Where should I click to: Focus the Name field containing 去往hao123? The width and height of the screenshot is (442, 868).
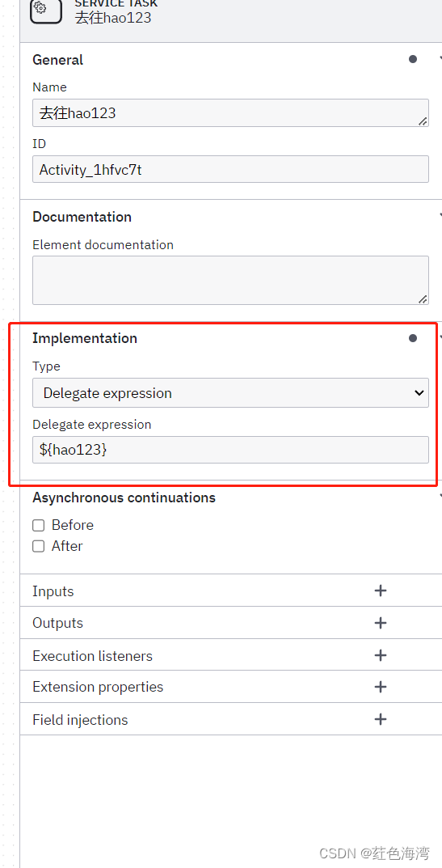[230, 113]
